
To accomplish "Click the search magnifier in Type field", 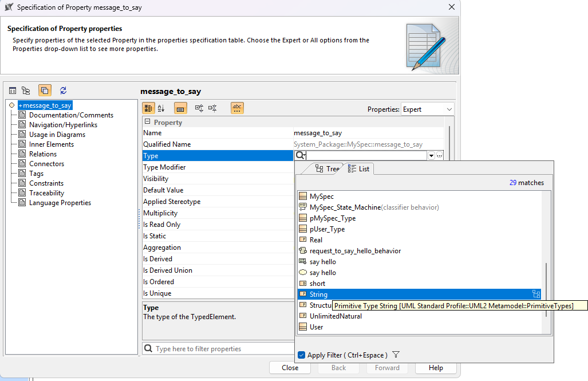I will tap(300, 155).
